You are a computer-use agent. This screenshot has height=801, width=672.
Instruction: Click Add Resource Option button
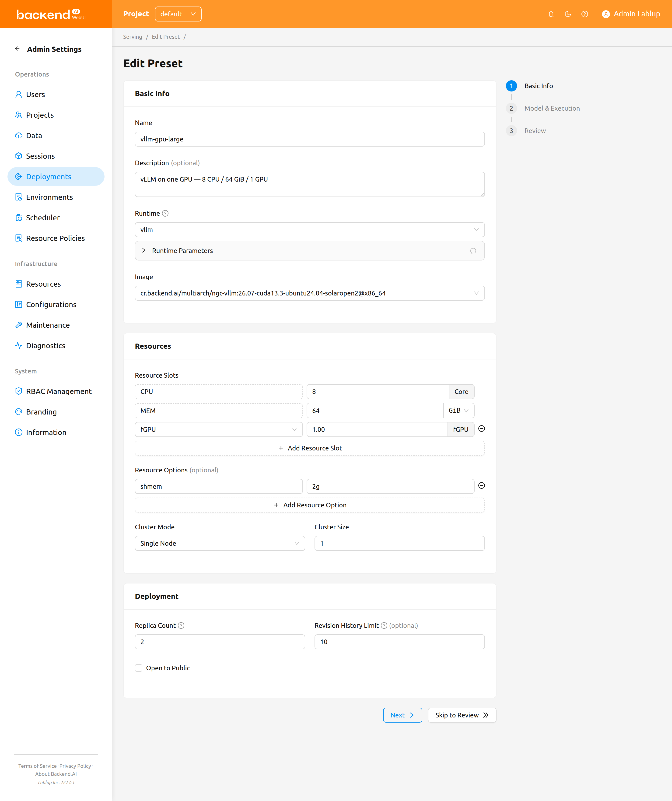pos(310,505)
